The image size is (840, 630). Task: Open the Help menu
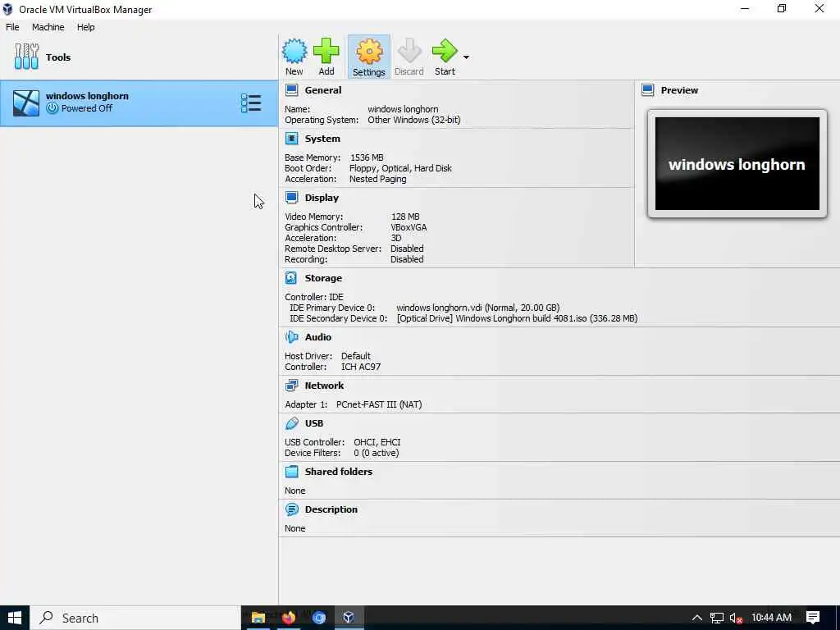point(85,27)
